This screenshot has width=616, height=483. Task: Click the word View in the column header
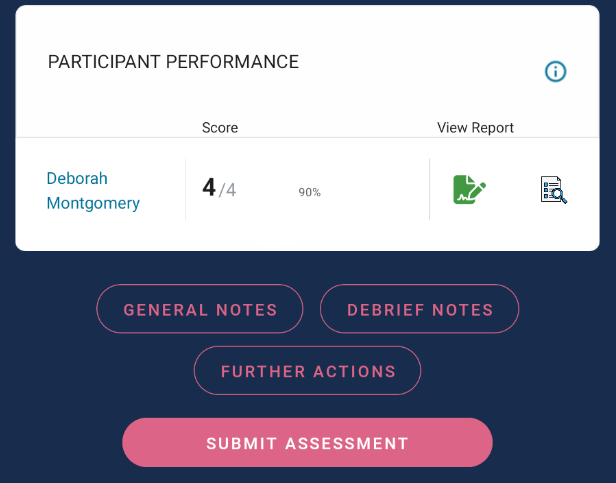pyautogui.click(x=451, y=128)
